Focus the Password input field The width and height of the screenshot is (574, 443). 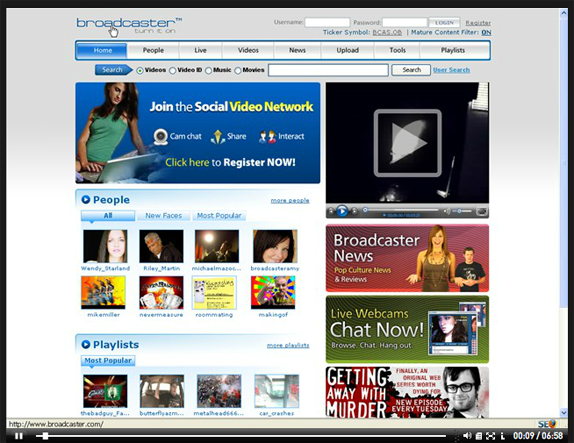tap(405, 23)
